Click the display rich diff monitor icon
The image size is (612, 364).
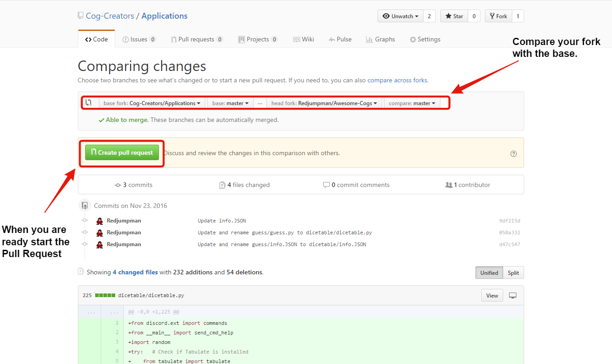(x=513, y=296)
